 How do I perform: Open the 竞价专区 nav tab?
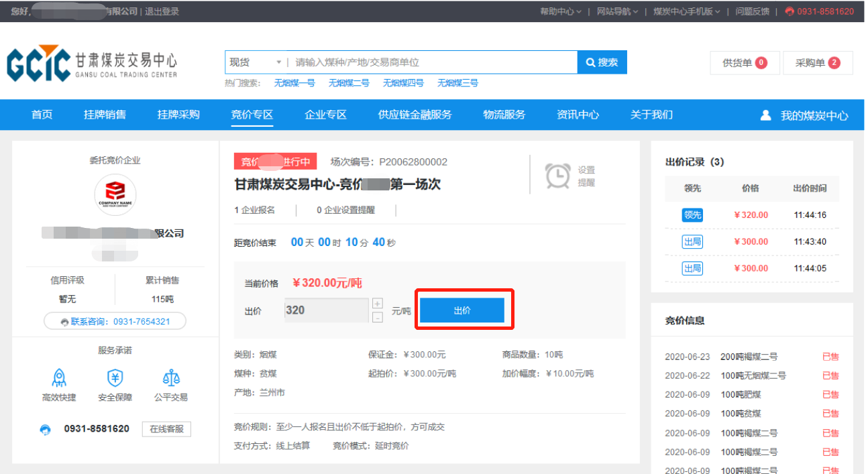(252, 115)
